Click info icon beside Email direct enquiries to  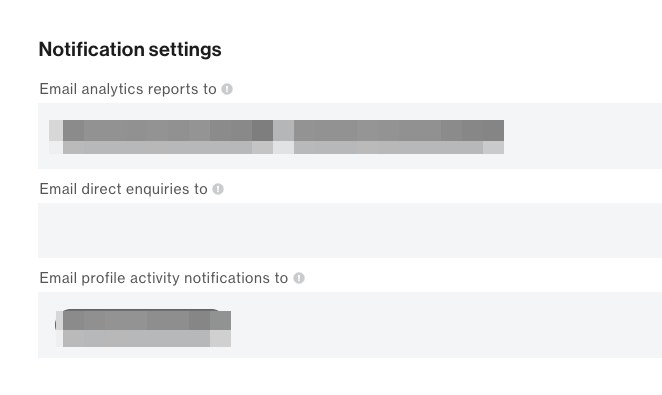point(218,189)
